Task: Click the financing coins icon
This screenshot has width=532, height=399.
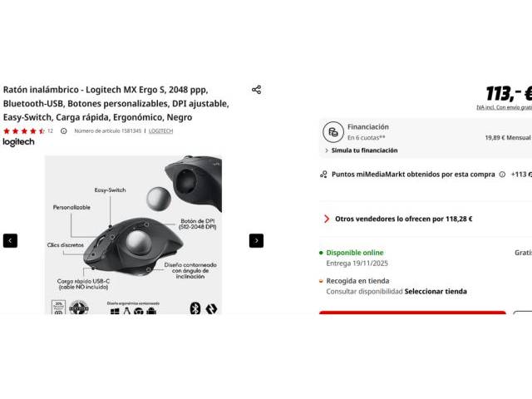Action: 332,131
